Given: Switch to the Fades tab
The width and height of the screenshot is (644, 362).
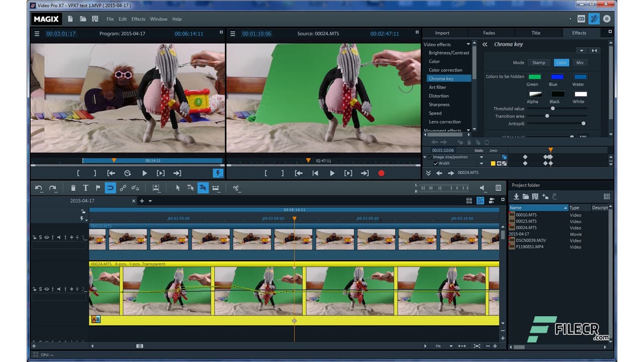Looking at the screenshot, I should pyautogui.click(x=489, y=33).
